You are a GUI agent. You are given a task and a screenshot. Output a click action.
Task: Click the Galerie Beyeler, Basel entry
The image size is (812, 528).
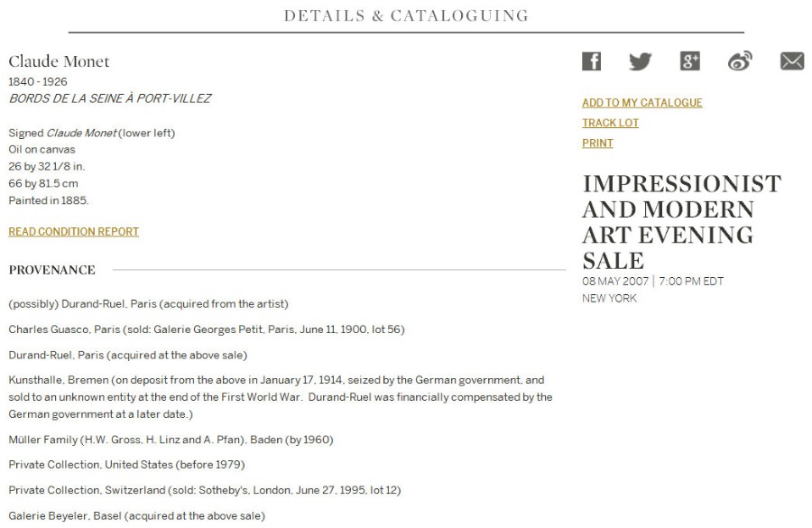point(137,515)
